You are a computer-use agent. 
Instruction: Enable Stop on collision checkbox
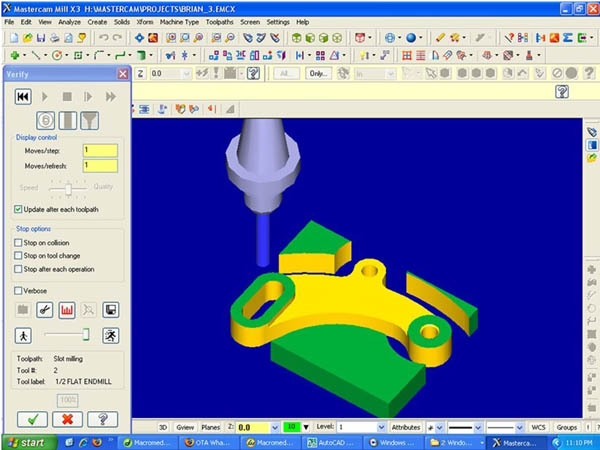click(18, 243)
